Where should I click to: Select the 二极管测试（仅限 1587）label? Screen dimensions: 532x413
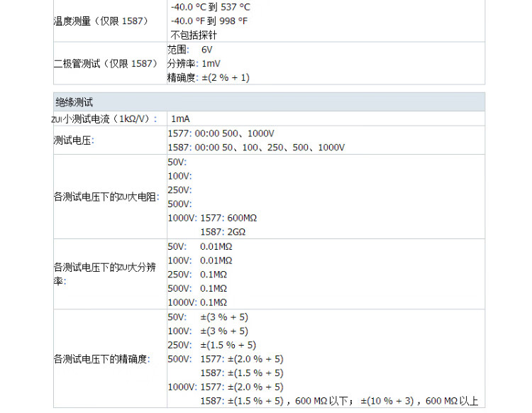(106, 63)
